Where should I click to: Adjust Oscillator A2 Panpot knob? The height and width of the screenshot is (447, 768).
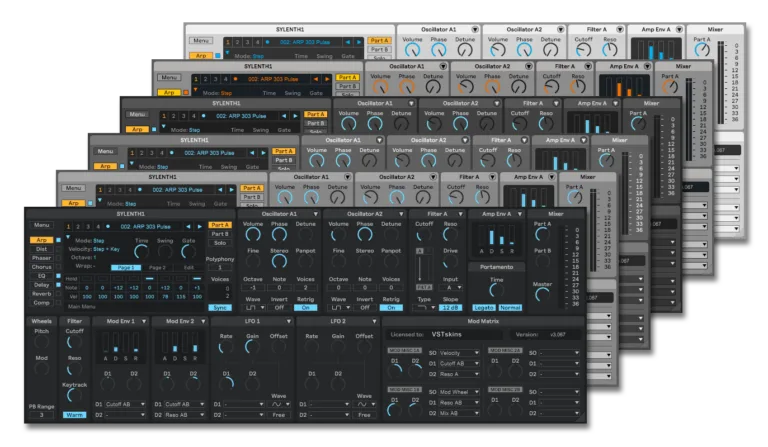point(391,261)
